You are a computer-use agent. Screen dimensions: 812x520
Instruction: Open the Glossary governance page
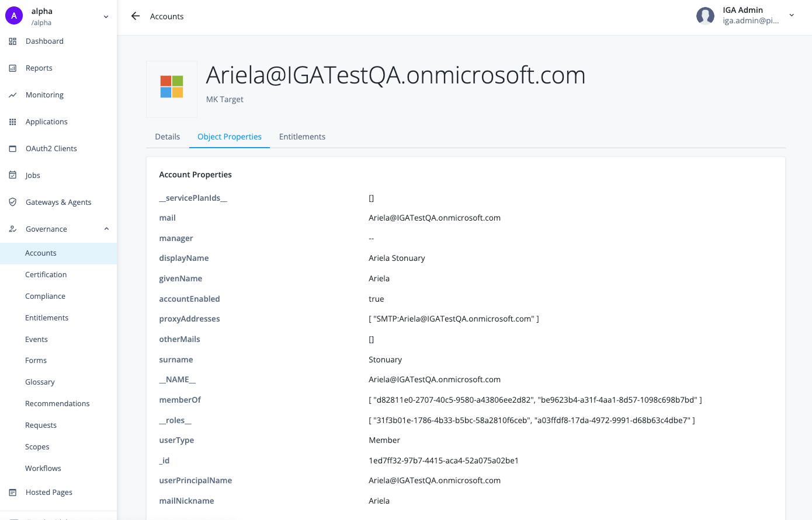point(40,382)
